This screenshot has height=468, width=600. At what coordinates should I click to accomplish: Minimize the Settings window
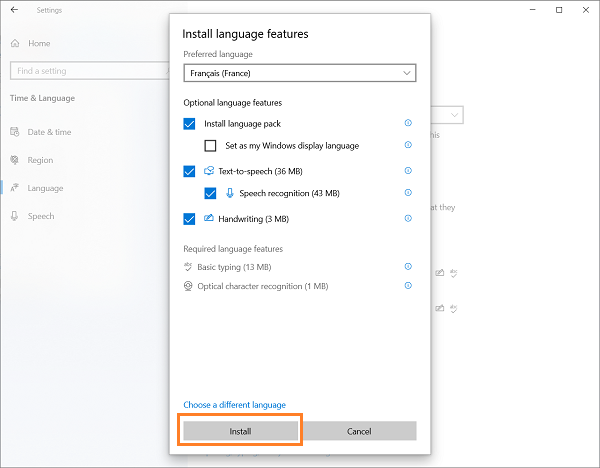(x=532, y=10)
